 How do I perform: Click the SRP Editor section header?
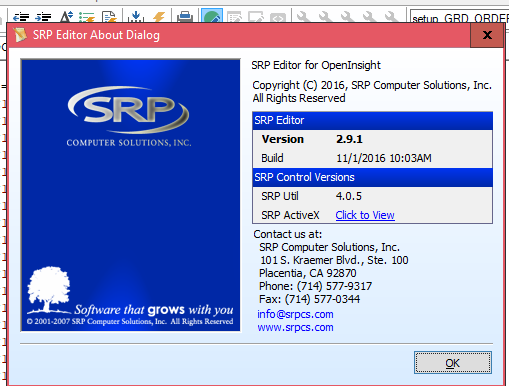pyautogui.click(x=372, y=120)
